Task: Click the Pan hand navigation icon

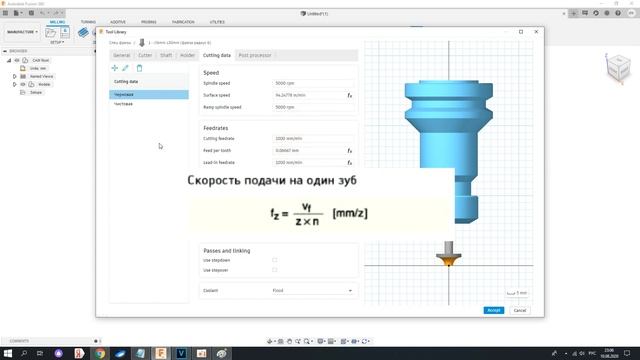Action: click(x=289, y=341)
